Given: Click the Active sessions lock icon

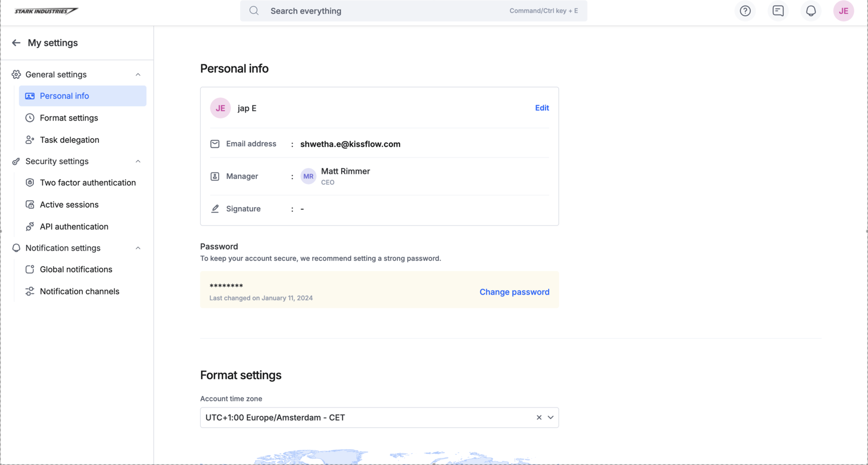Looking at the screenshot, I should 30,205.
